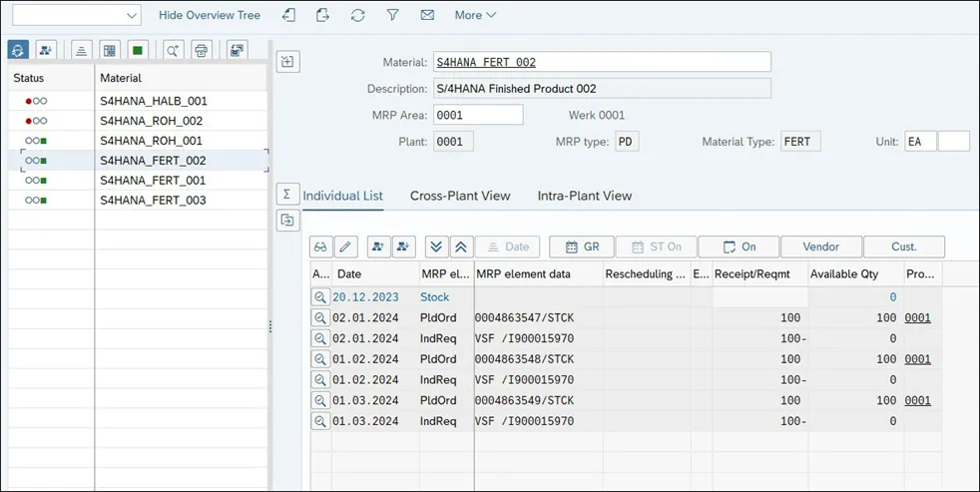Viewport: 980px width, 492px height.
Task: Click Hide Overview Tree
Action: coord(210,15)
